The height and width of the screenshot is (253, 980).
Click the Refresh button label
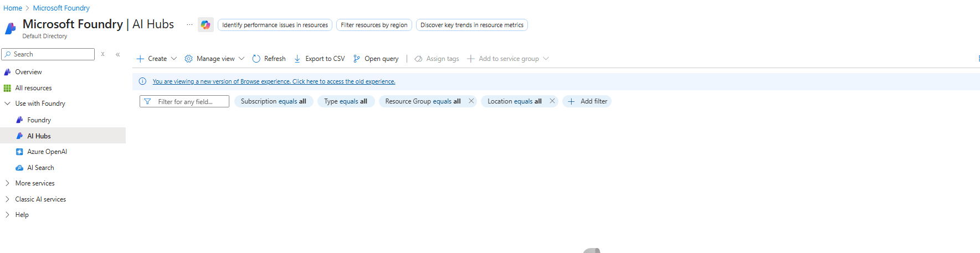pyautogui.click(x=275, y=59)
